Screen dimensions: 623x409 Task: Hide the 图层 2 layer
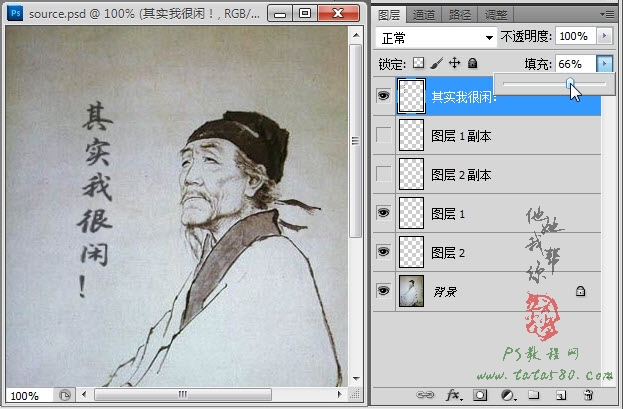[383, 252]
